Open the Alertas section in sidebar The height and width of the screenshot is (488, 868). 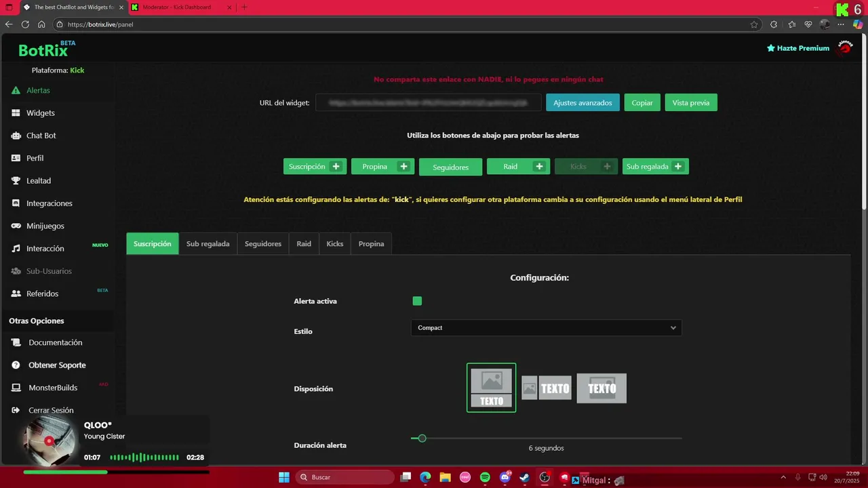pos(38,90)
